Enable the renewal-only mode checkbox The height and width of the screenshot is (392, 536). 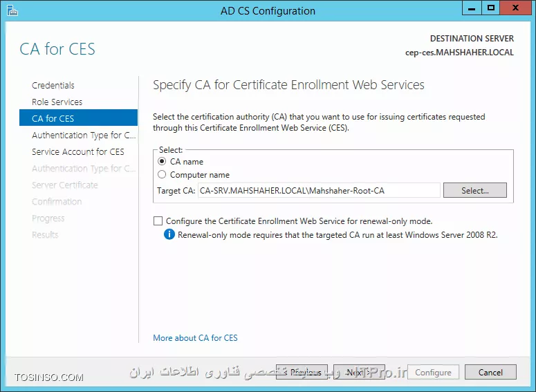click(158, 221)
